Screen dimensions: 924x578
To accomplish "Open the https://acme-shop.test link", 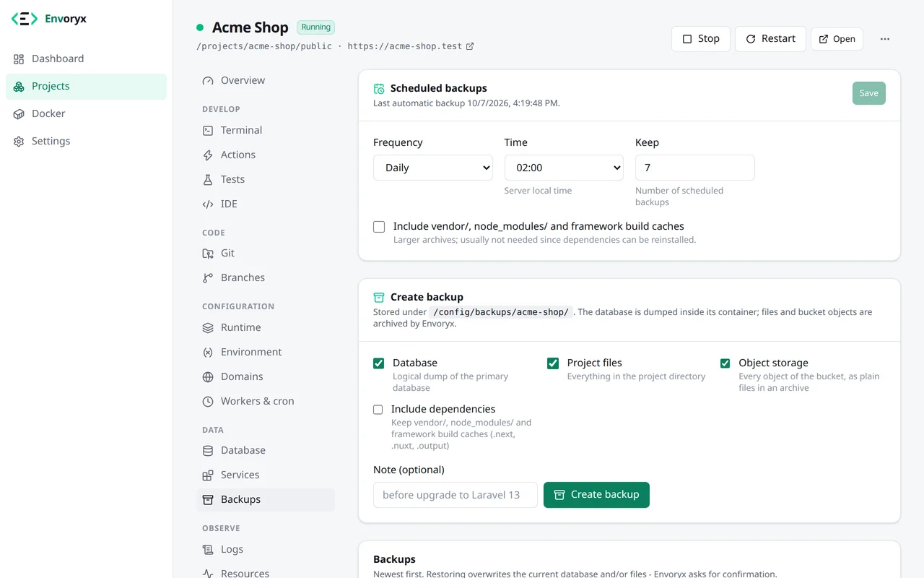I will [x=411, y=46].
